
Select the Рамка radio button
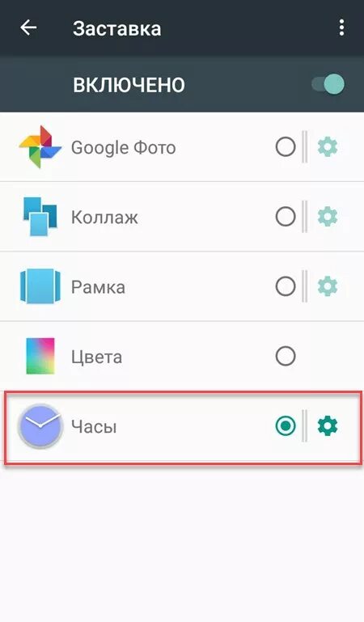(286, 286)
